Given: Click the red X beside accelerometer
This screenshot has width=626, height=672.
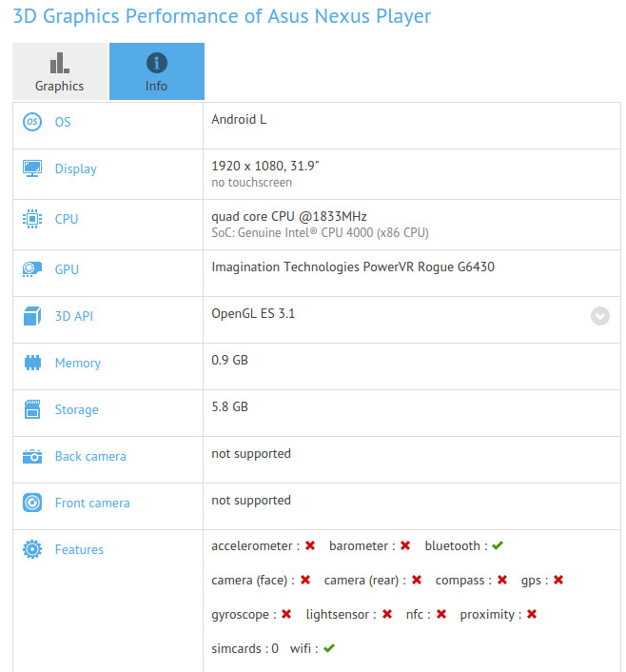Looking at the screenshot, I should tap(310, 545).
